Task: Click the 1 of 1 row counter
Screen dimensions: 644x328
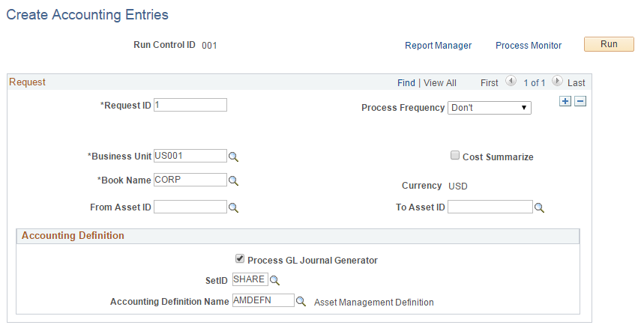Action: [534, 83]
